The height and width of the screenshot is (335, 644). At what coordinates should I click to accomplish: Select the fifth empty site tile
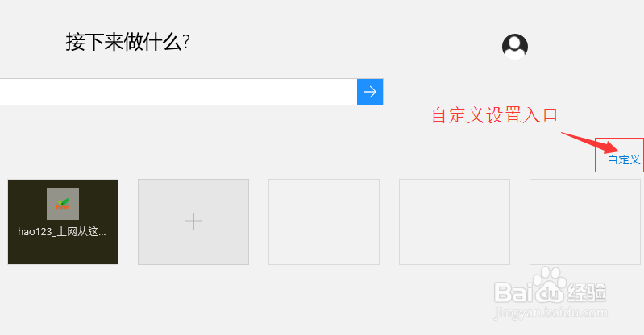tap(585, 221)
